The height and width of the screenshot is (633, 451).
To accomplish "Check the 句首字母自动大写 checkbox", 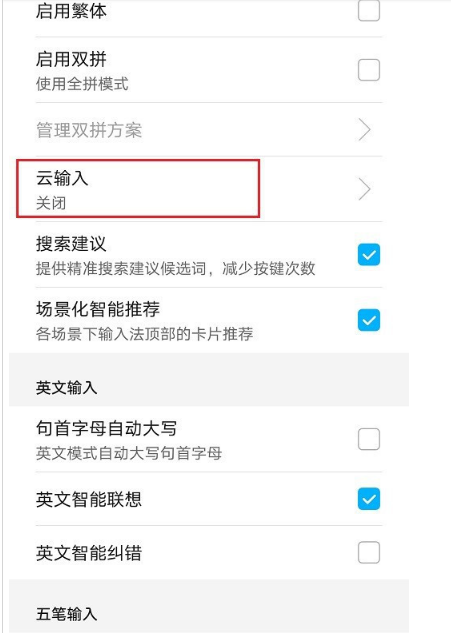I will point(369,439).
